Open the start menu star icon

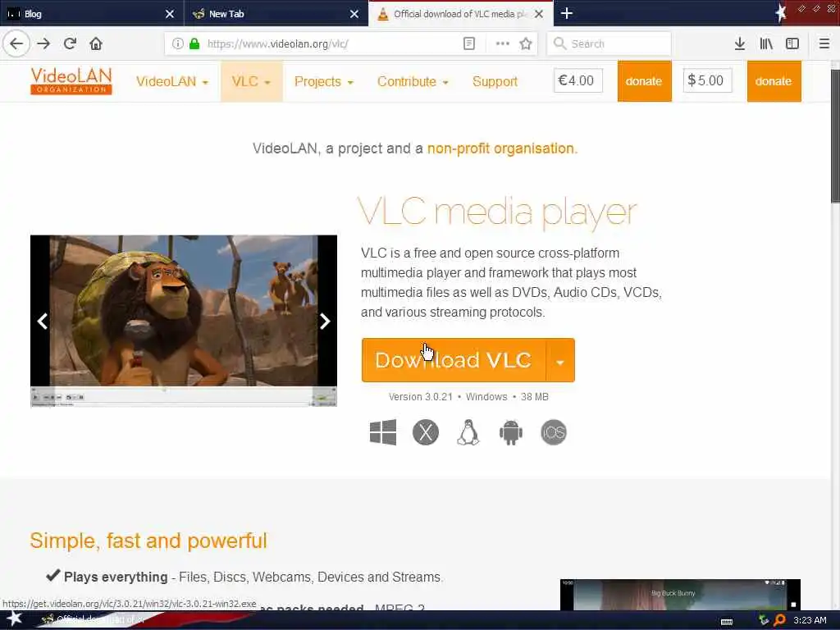[x=14, y=619]
